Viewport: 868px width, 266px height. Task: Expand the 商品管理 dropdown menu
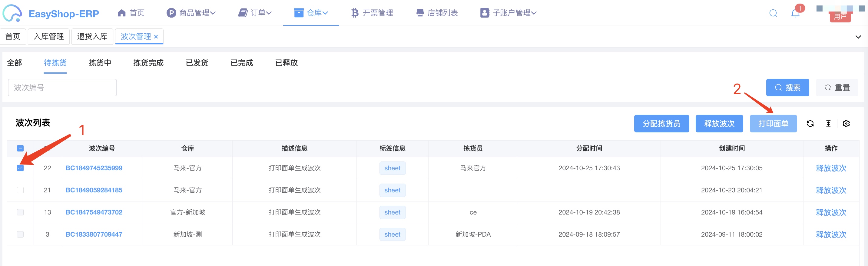(213, 13)
